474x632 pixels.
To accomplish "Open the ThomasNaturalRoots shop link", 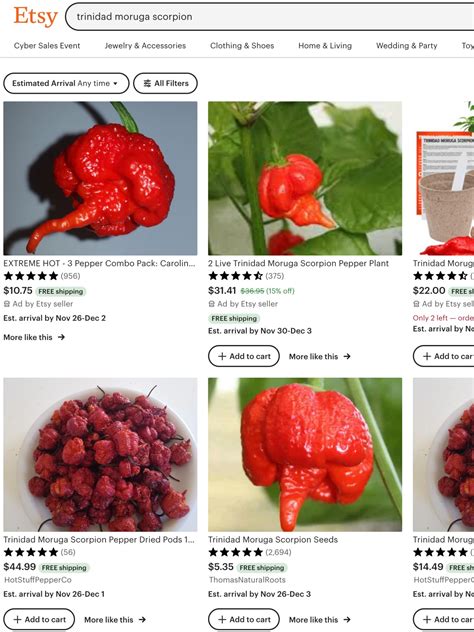I will (x=247, y=580).
